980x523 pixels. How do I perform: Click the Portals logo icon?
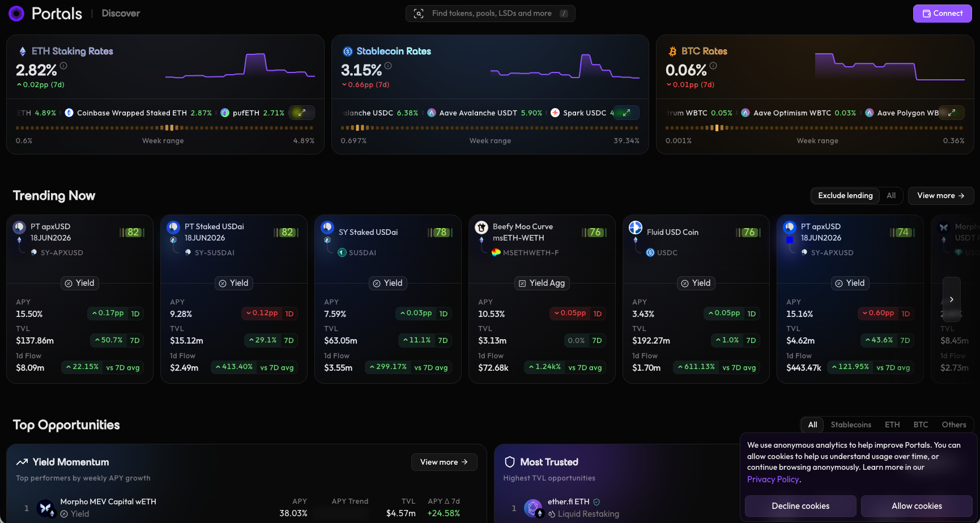coord(16,13)
